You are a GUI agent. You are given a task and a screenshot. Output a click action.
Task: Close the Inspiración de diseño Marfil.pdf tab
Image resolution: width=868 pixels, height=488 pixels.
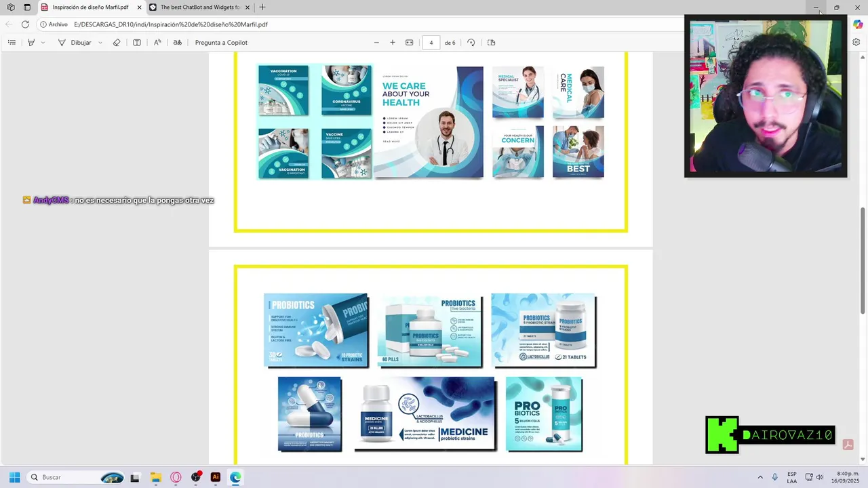(x=139, y=7)
